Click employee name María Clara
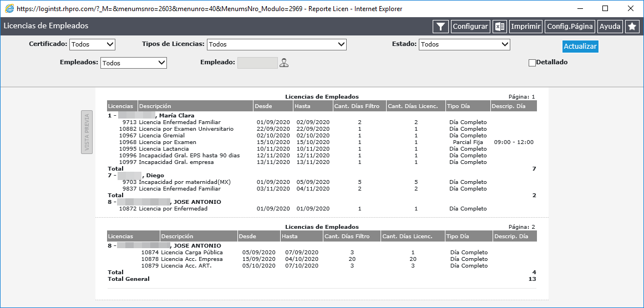Viewport: 644px width, 308px height. (x=176, y=116)
